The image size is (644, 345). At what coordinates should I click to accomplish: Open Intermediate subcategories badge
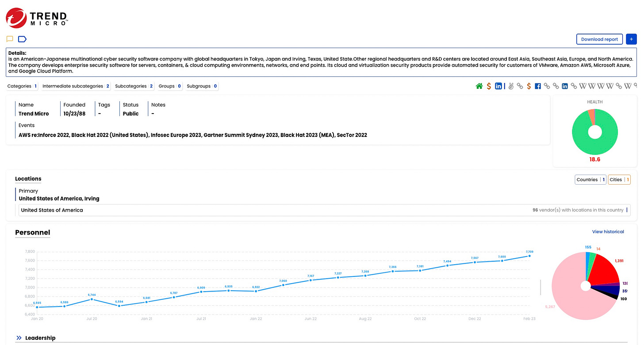coord(76,86)
